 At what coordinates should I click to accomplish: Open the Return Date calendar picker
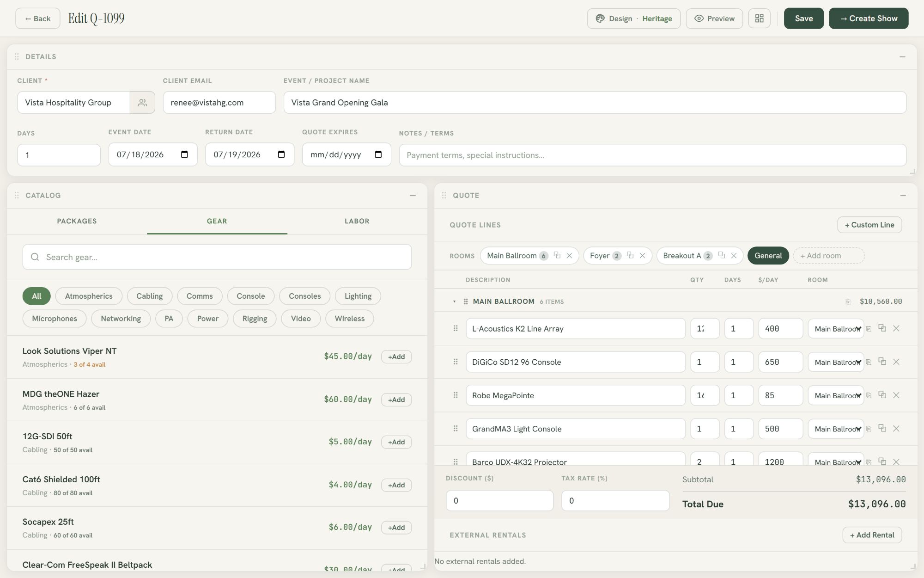coord(281,154)
